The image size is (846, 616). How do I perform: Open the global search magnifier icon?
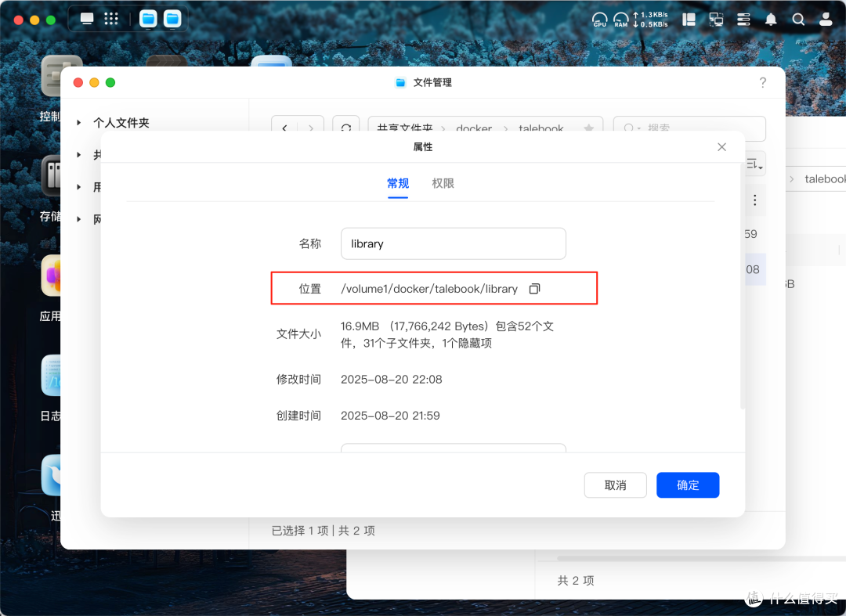click(x=798, y=20)
